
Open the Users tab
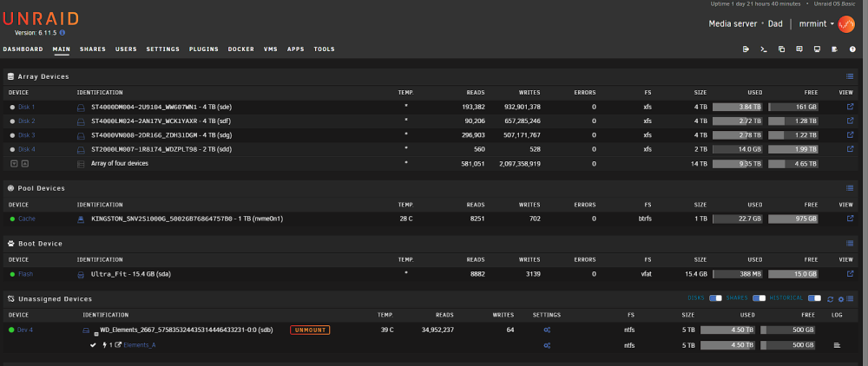point(126,49)
